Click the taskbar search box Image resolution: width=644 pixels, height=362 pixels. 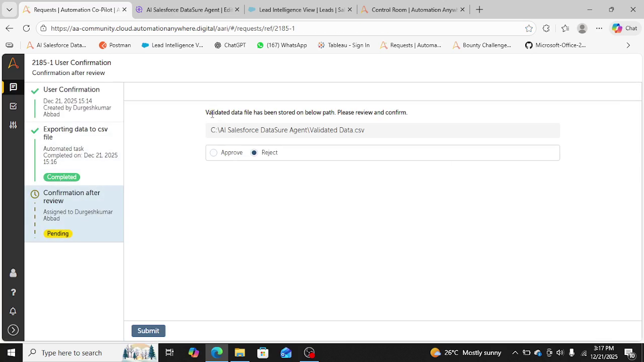tap(91, 352)
